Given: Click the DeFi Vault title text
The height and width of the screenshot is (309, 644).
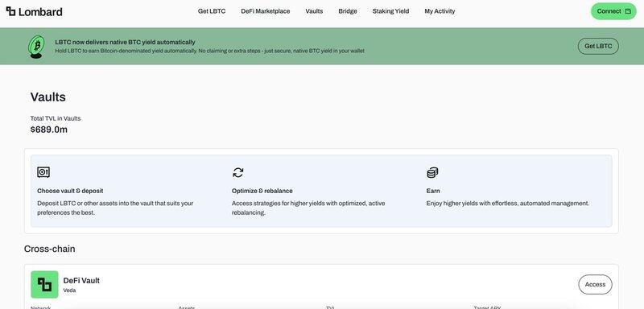Looking at the screenshot, I should point(81,281).
